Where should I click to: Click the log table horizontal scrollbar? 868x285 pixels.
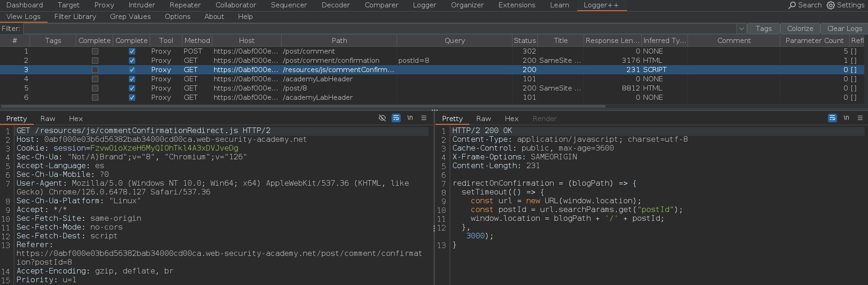(x=303, y=106)
